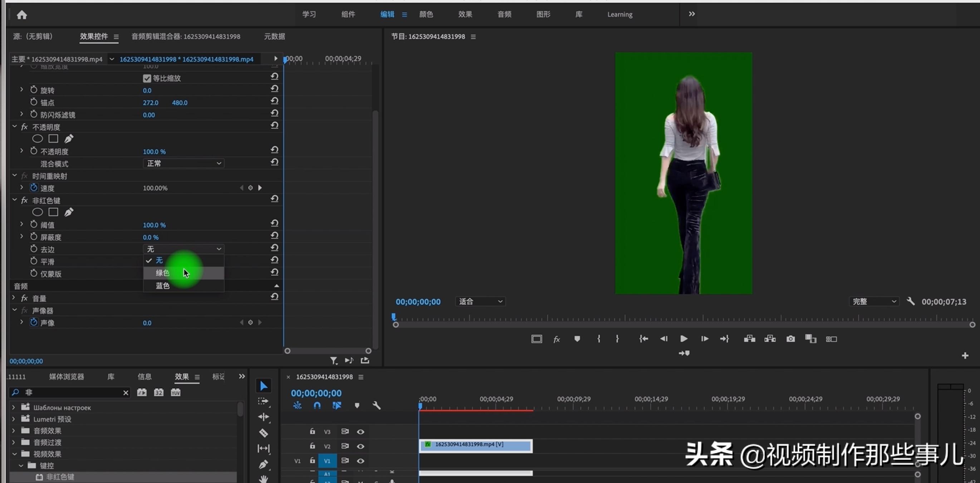Open the 适合 zoom level dropdown
This screenshot has height=483, width=980.
click(x=480, y=302)
